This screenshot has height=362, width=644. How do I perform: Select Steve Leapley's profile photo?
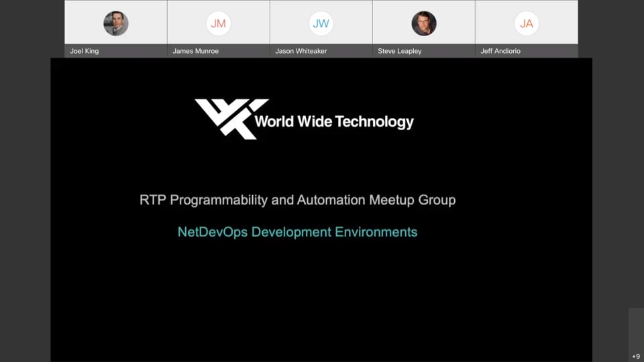[424, 23]
